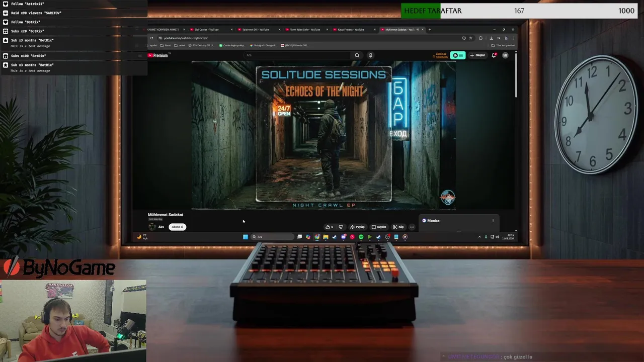Open Task View in the taskbar
Screen dimensions: 644x362
pyautogui.click(x=299, y=237)
